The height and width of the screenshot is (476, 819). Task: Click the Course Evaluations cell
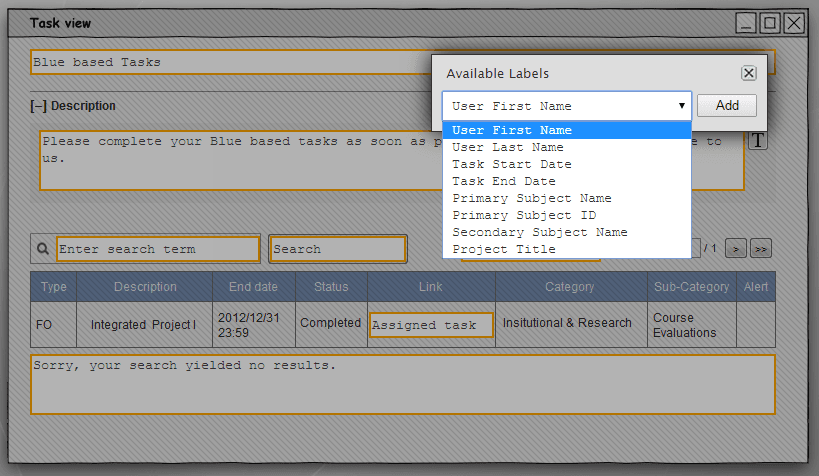coord(692,325)
